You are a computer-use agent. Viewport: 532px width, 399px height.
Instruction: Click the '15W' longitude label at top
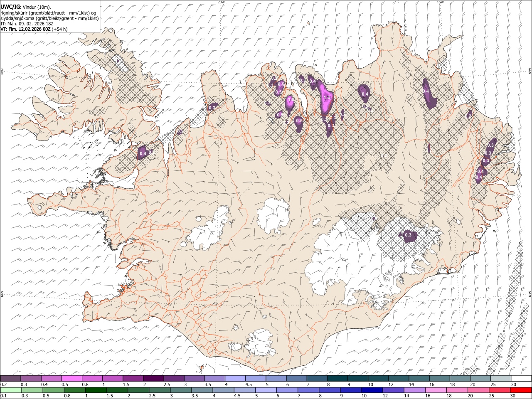pyautogui.click(x=440, y=2)
